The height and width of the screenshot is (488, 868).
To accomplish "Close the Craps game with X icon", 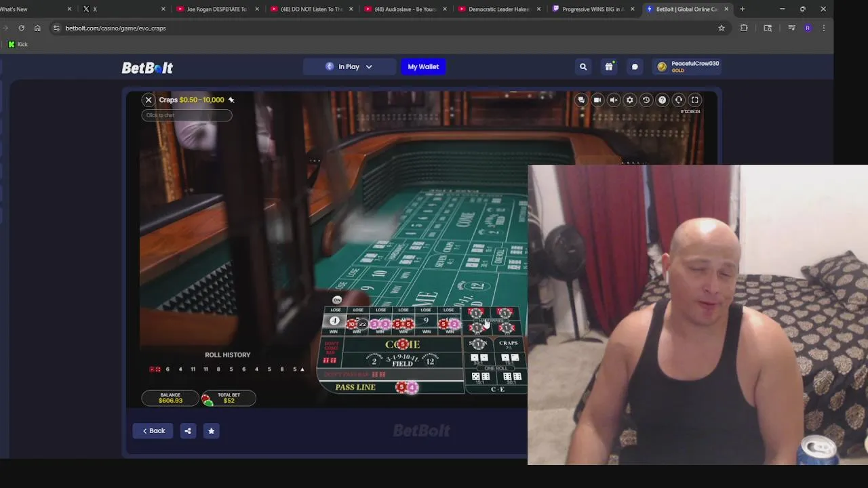I will [149, 100].
